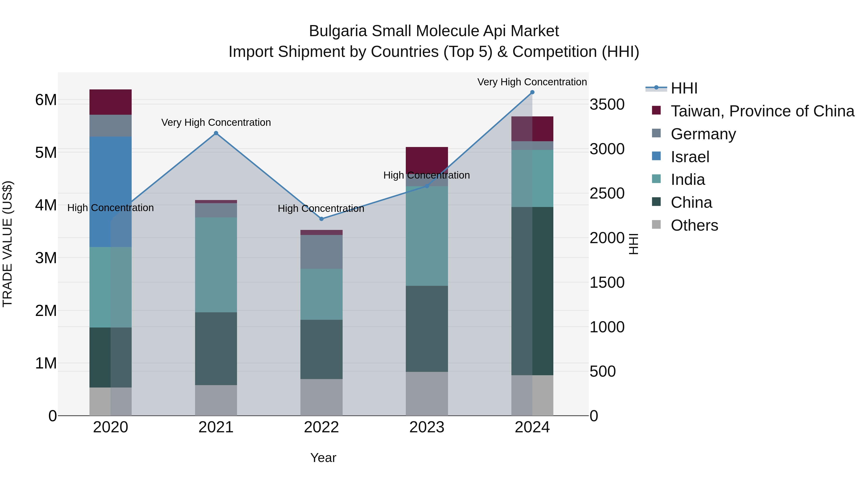Screen dimensions: 868x488
Task: Toggle the HHI legend entry
Action: click(671, 88)
